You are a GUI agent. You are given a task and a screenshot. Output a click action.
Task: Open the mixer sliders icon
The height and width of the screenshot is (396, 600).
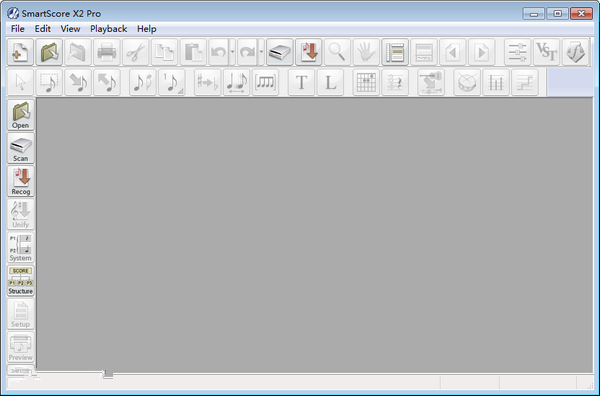pyautogui.click(x=517, y=52)
